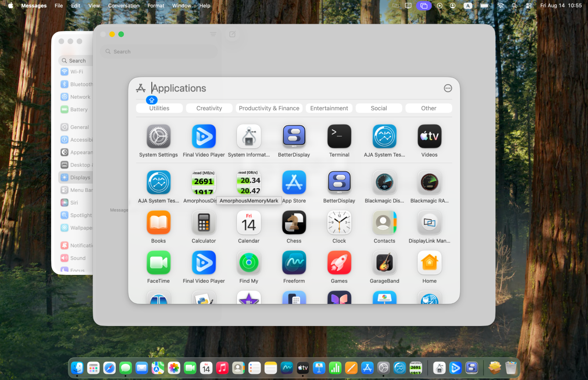Open AmorphousDiskMark in the Applications grid
Screen dimensions: 588x380
204,182
